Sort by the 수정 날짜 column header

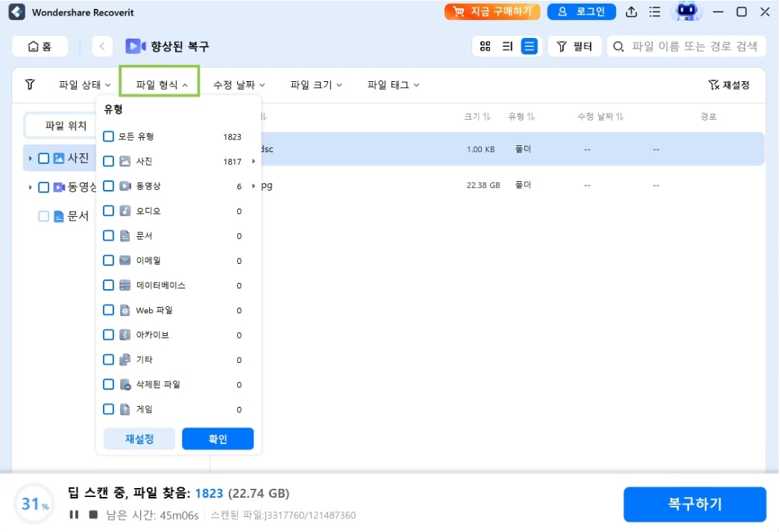600,117
